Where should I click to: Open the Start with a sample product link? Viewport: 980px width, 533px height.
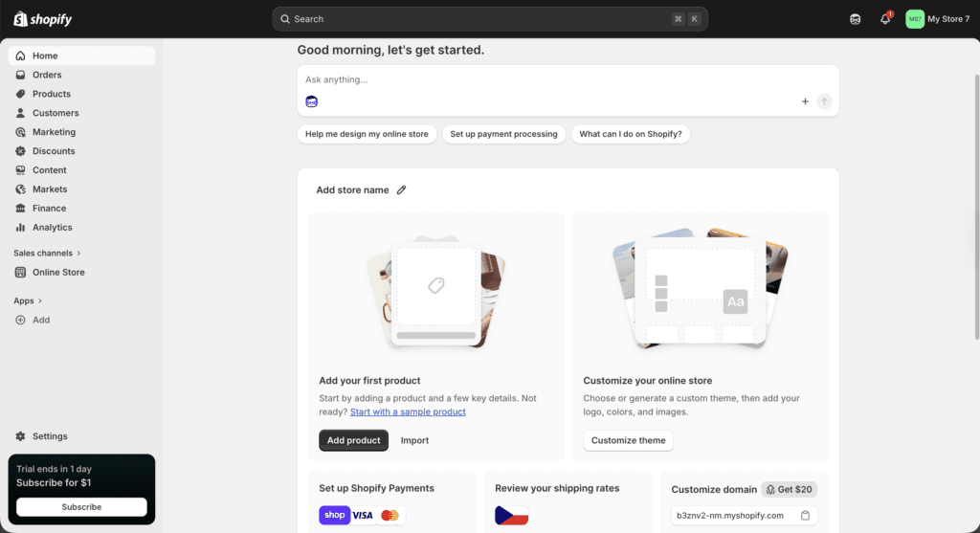click(408, 411)
